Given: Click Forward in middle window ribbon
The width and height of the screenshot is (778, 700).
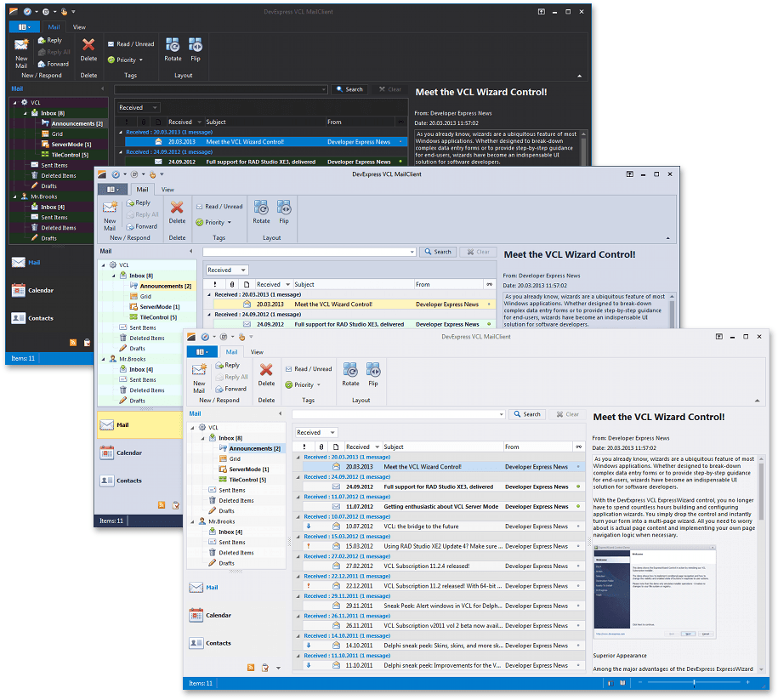Looking at the screenshot, I should pyautogui.click(x=141, y=226).
